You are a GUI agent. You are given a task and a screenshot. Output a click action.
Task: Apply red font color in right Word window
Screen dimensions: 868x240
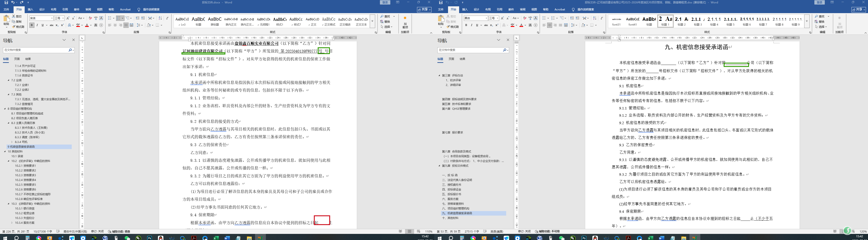tap(521, 25)
